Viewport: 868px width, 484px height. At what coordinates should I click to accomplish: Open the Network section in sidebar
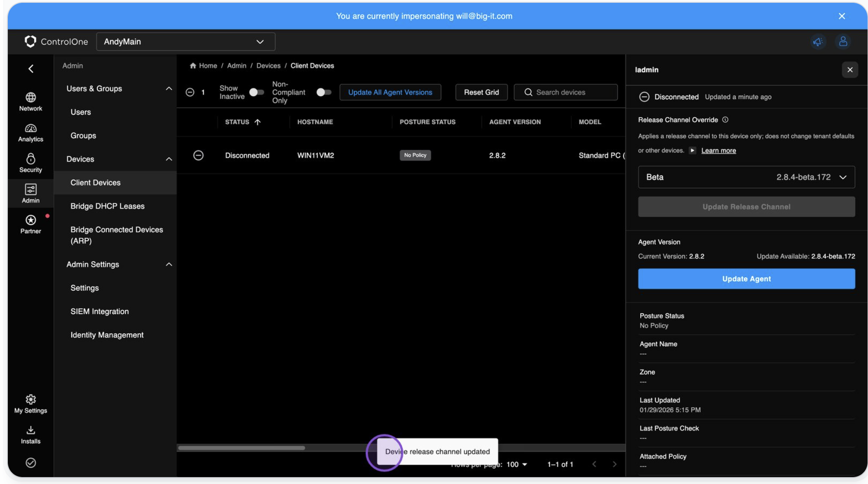click(30, 101)
